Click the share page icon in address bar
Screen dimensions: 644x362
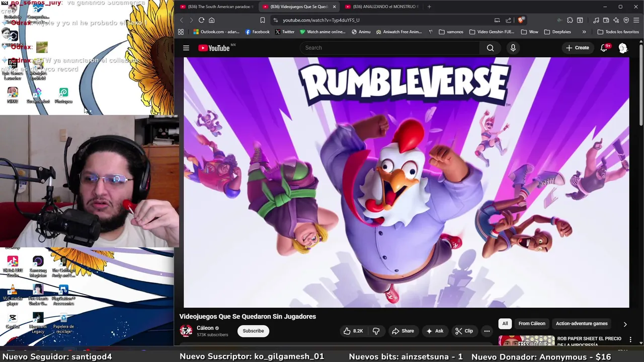508,20
